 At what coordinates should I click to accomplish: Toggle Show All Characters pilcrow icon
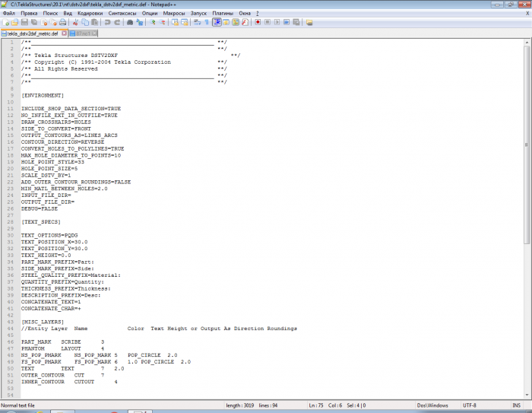click(x=207, y=22)
